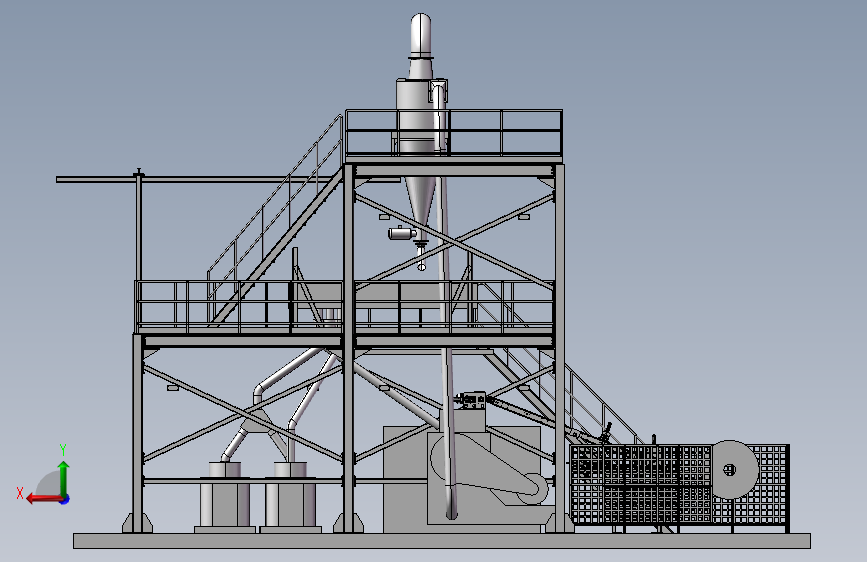Select the flat base plate under the structure
Screen dimensions: 867x562
[x=442, y=540]
